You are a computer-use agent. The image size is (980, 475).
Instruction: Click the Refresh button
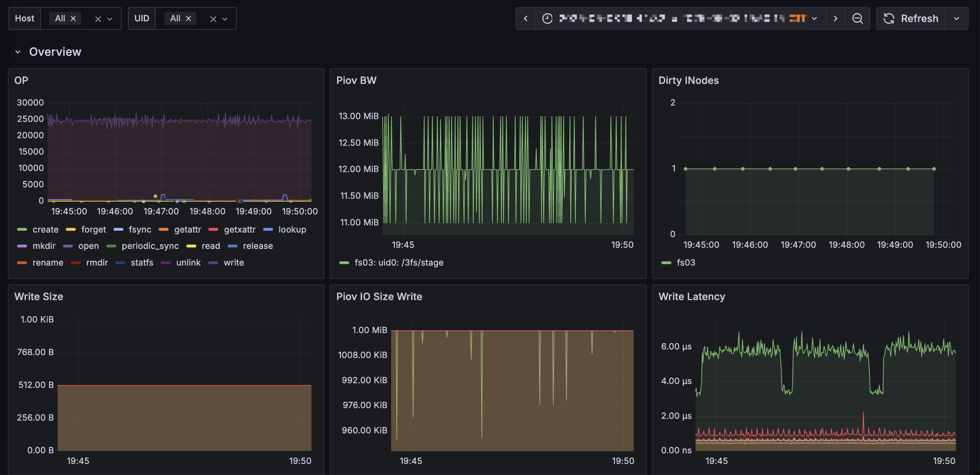tap(911, 18)
